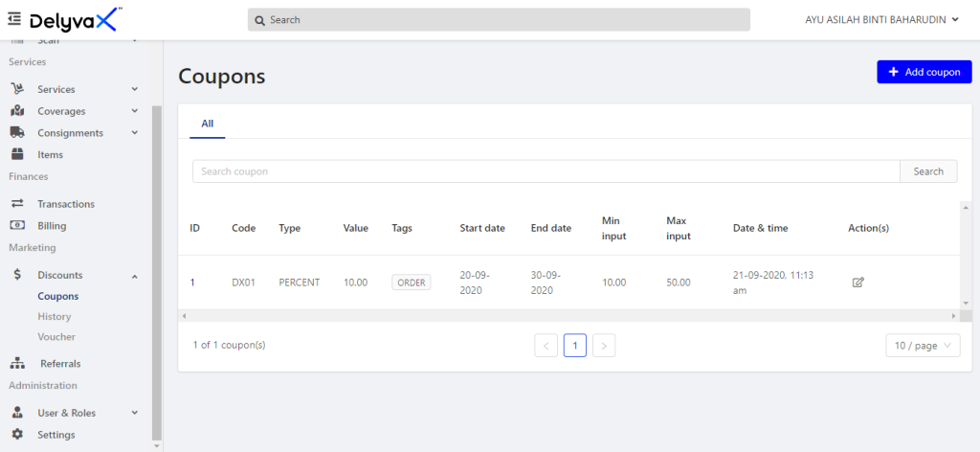Click the Transactions arrows icon
Screen dimensions: 980x452
17,204
